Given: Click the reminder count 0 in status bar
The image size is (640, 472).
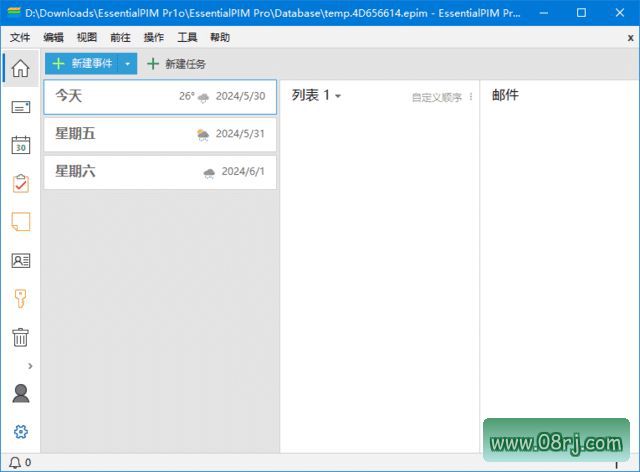Looking at the screenshot, I should [x=28, y=463].
